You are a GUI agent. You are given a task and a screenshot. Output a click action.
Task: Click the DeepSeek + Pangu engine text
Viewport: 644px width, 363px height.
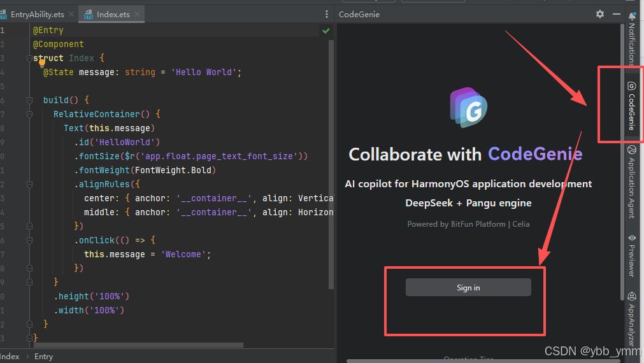[468, 203]
